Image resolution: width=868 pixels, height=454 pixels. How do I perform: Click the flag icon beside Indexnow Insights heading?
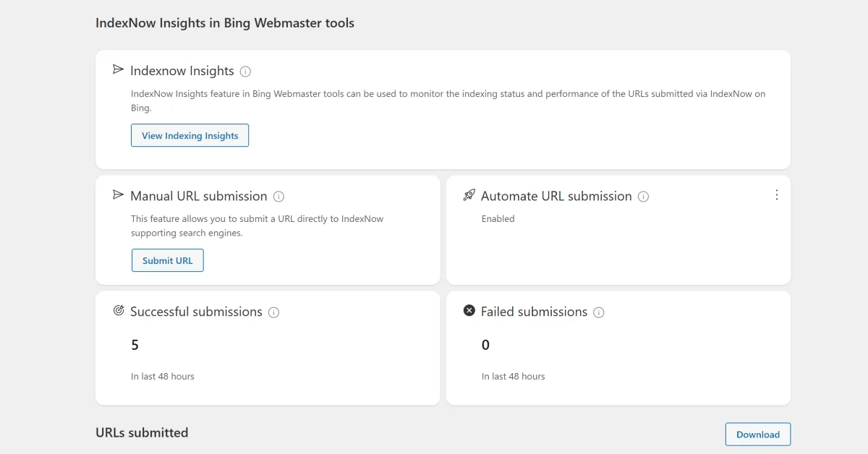pos(118,70)
